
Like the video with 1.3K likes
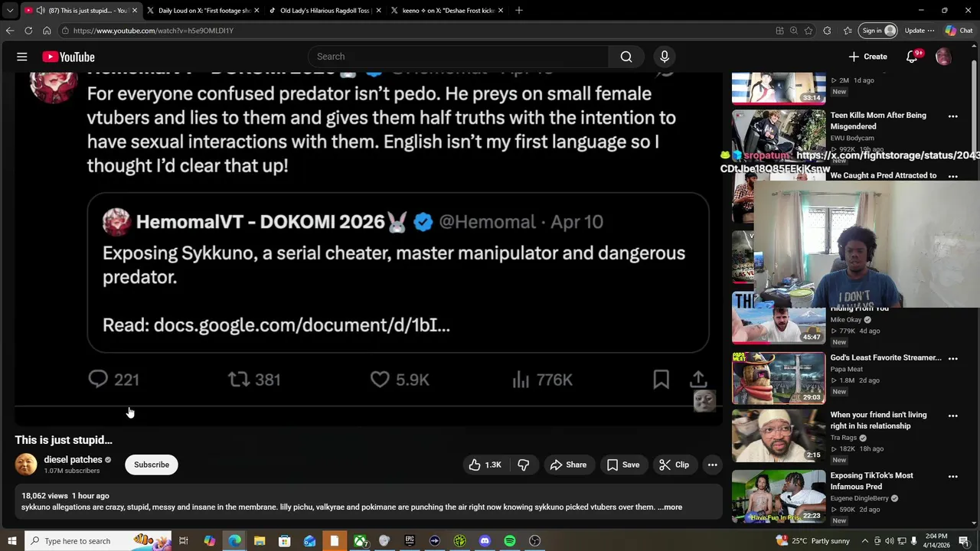tap(485, 465)
